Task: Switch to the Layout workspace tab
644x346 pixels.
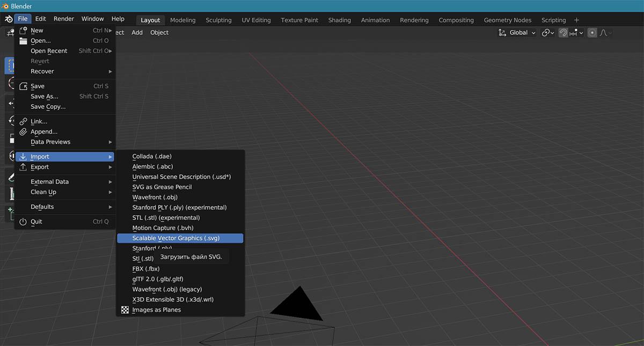Action: click(150, 20)
